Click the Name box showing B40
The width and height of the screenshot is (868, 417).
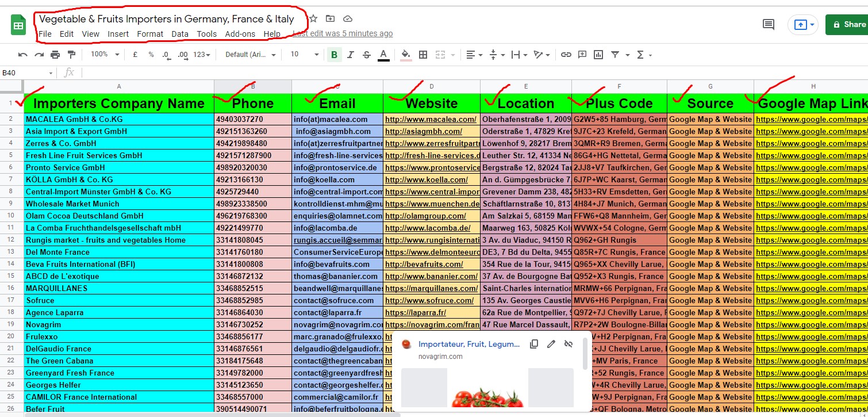pos(28,72)
